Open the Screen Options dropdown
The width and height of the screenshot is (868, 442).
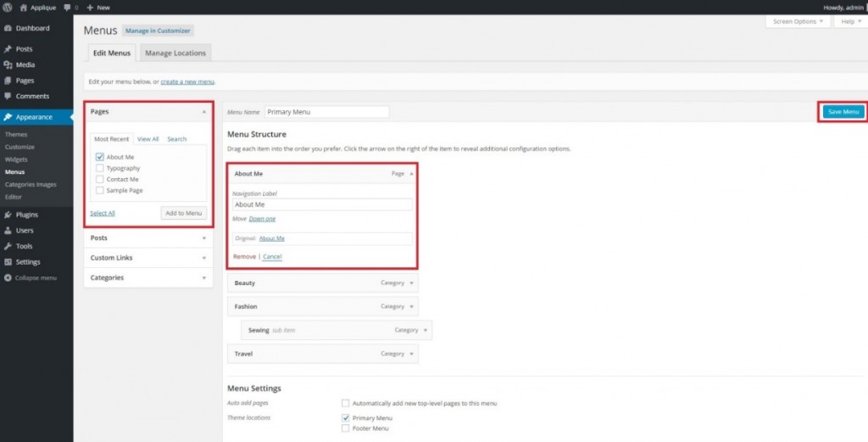tap(797, 21)
